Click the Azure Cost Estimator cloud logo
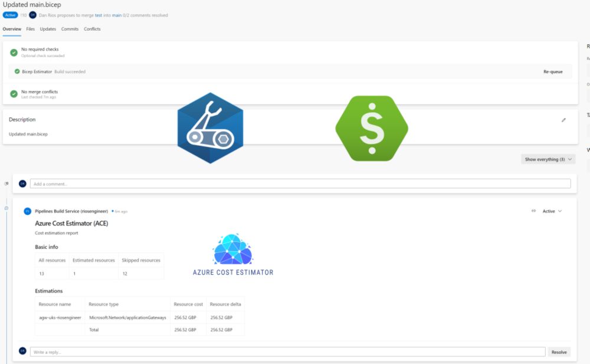The image size is (590, 364). click(x=233, y=255)
